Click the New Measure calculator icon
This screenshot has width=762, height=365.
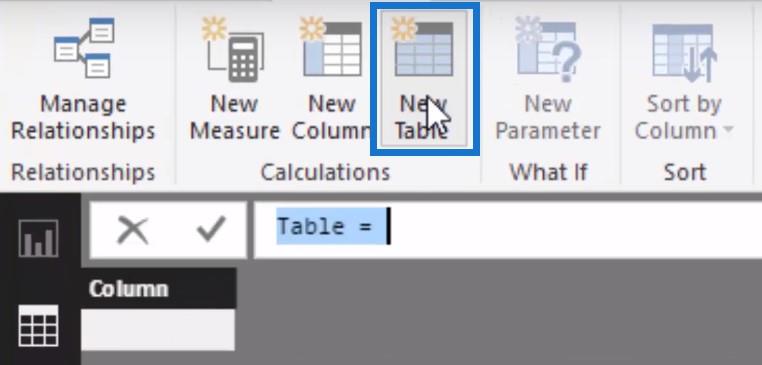tap(233, 49)
